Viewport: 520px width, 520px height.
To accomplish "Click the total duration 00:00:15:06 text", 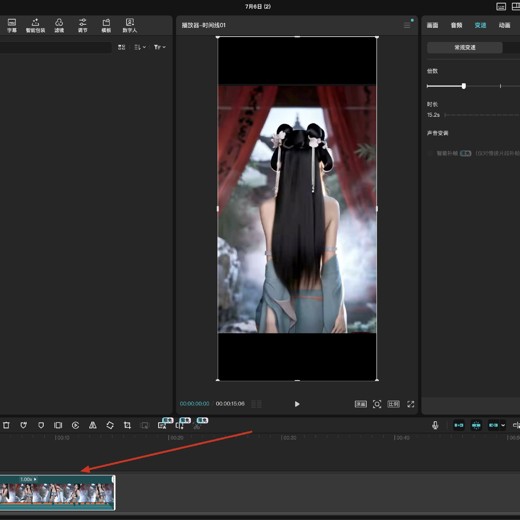I will (230, 404).
